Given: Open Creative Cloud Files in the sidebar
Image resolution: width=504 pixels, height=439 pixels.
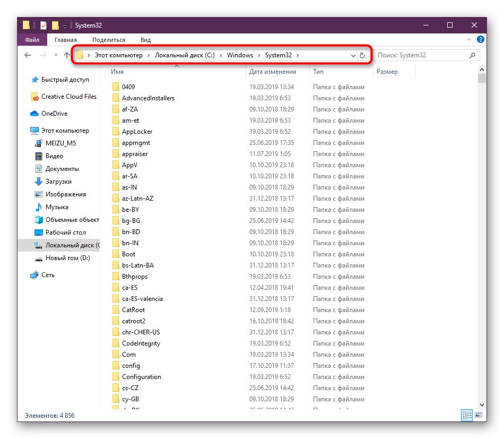Looking at the screenshot, I should [x=69, y=97].
